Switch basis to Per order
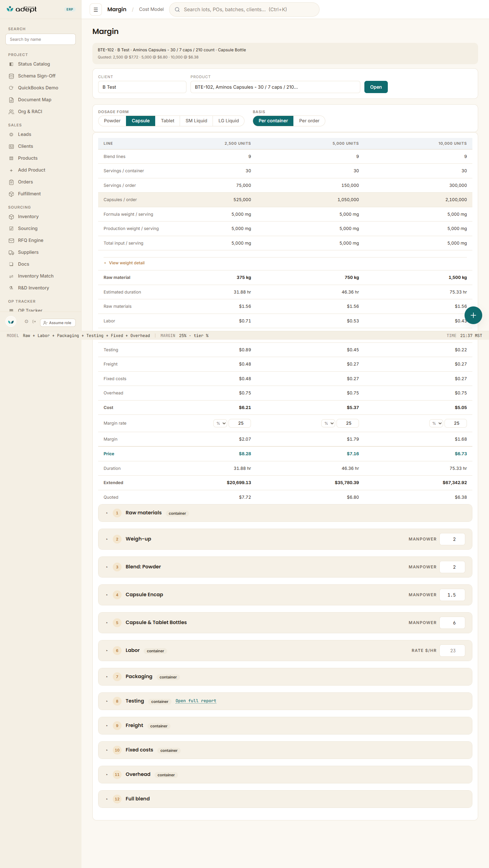Viewport: 489px width, 868px height. [309, 121]
